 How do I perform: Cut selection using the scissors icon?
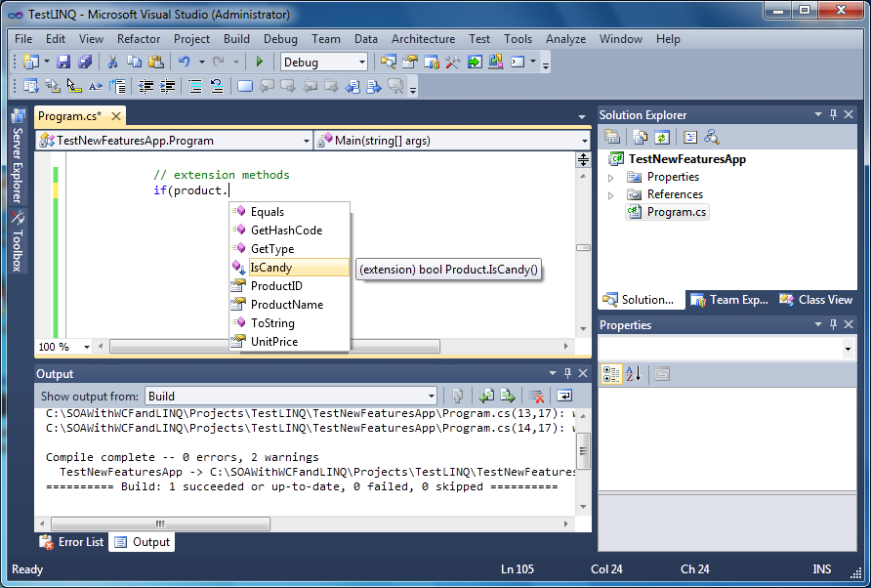[x=112, y=62]
